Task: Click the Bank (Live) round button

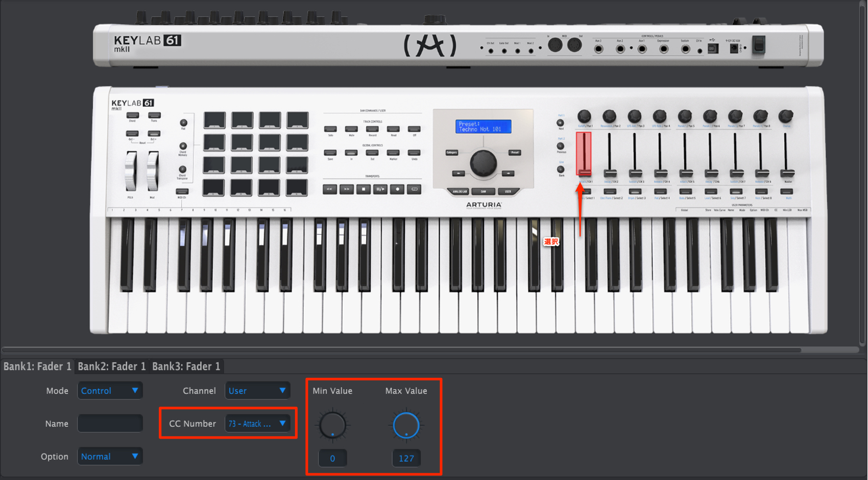Action: tap(561, 169)
